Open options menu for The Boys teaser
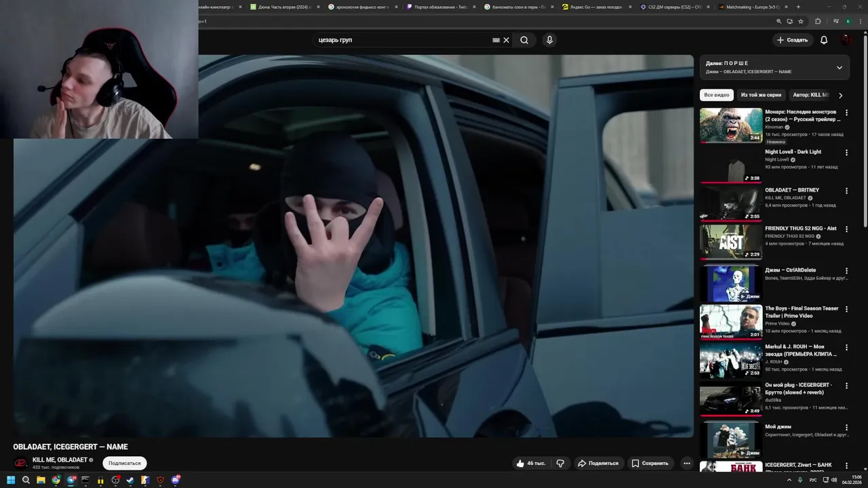 click(846, 309)
